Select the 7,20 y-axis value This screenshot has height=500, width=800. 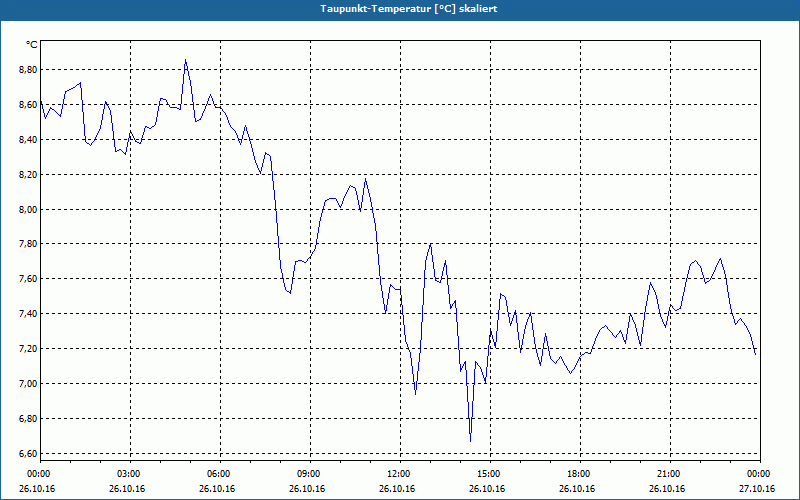(28, 349)
